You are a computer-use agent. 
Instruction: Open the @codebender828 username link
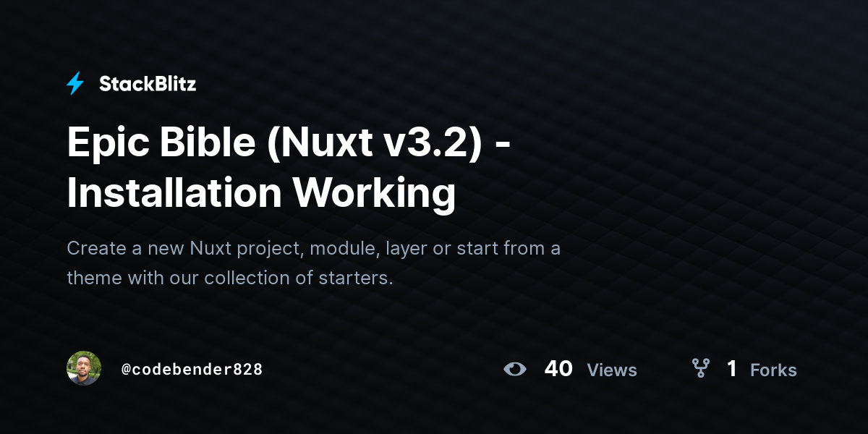(192, 369)
